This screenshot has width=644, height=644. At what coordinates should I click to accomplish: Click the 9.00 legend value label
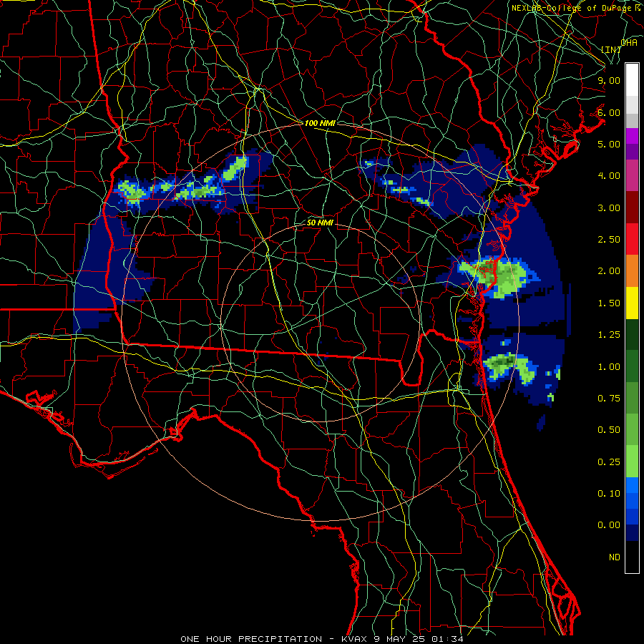(x=609, y=80)
